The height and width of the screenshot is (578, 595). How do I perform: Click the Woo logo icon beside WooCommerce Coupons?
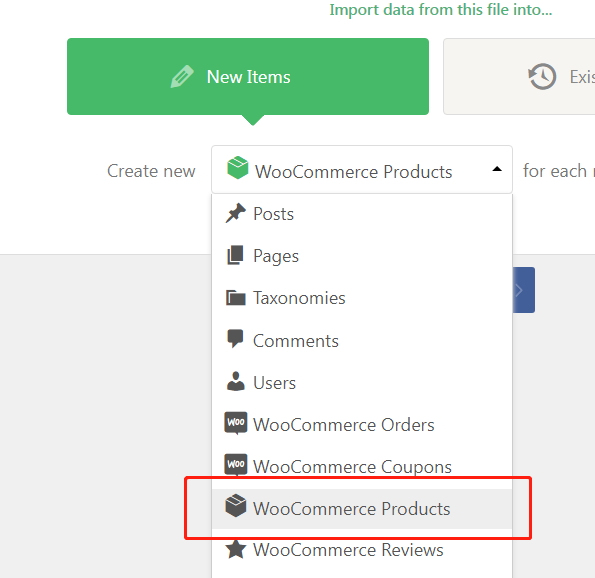[x=236, y=465]
